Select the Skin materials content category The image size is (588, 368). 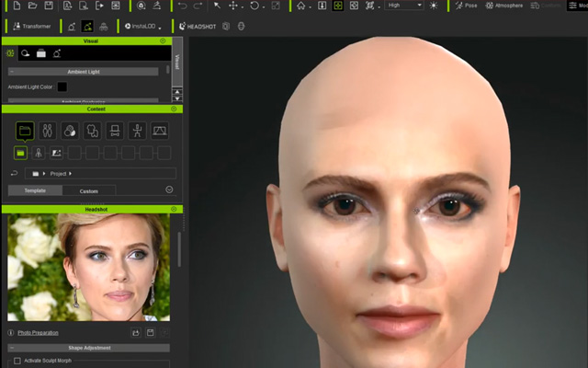point(70,131)
